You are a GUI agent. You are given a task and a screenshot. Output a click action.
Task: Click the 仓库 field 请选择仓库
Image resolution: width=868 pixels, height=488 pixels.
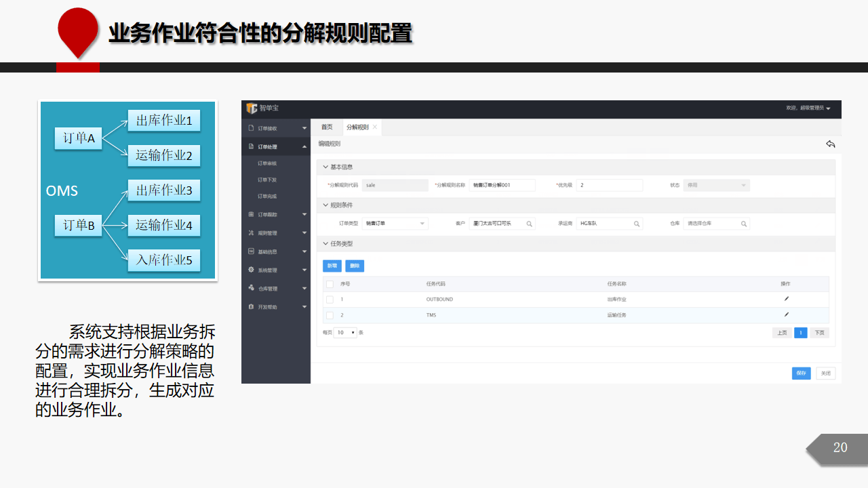pyautogui.click(x=716, y=223)
